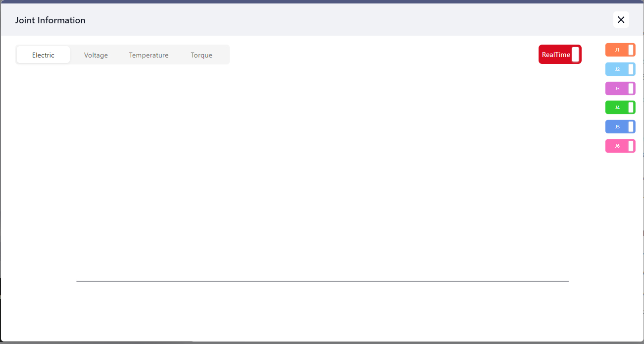Click the empty chart plot area
This screenshot has width=644, height=344.
pyautogui.click(x=322, y=173)
